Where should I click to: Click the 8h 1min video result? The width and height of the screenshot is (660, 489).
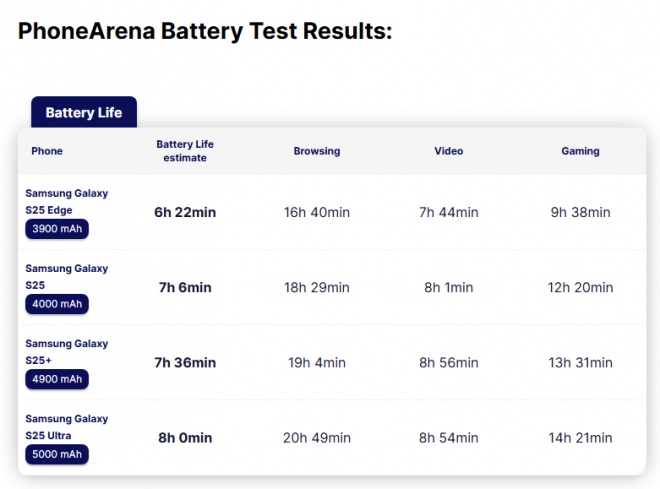[x=449, y=287]
